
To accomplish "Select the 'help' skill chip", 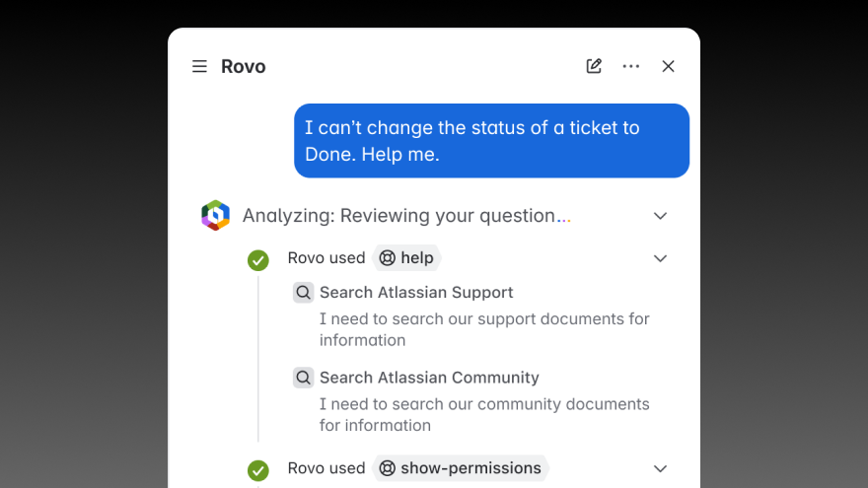I will pyautogui.click(x=406, y=258).
